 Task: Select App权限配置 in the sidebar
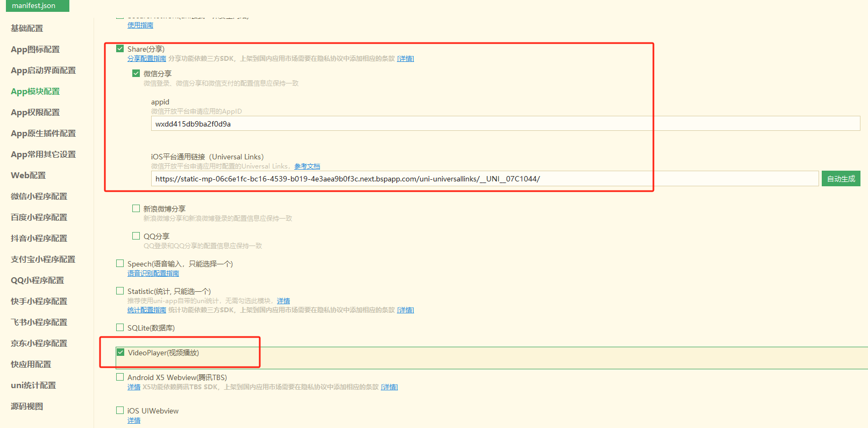pyautogui.click(x=35, y=113)
